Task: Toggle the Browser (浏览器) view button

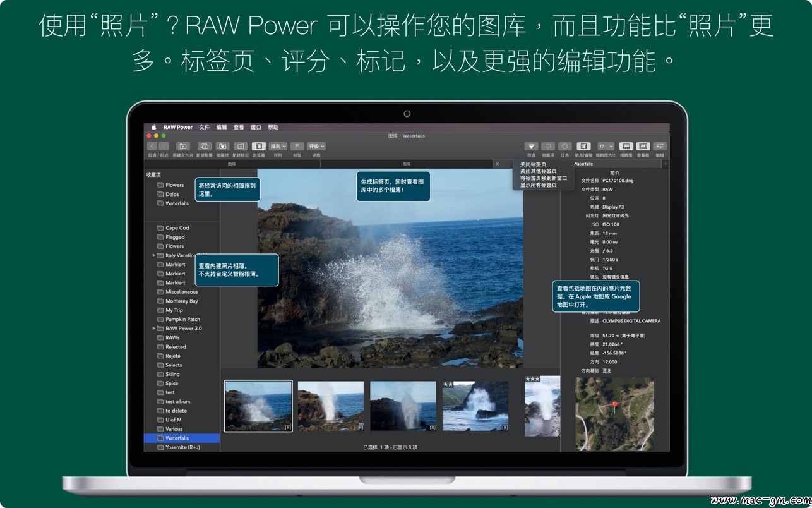Action: coord(258,147)
